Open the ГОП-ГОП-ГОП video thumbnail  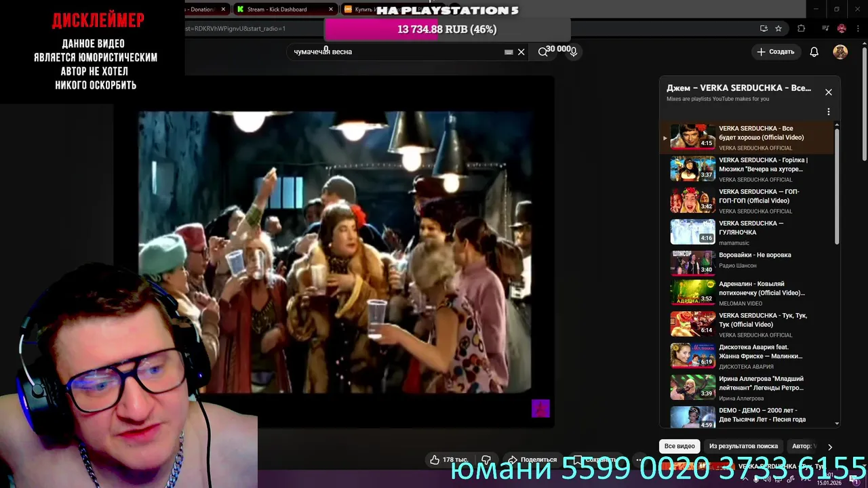coord(692,201)
